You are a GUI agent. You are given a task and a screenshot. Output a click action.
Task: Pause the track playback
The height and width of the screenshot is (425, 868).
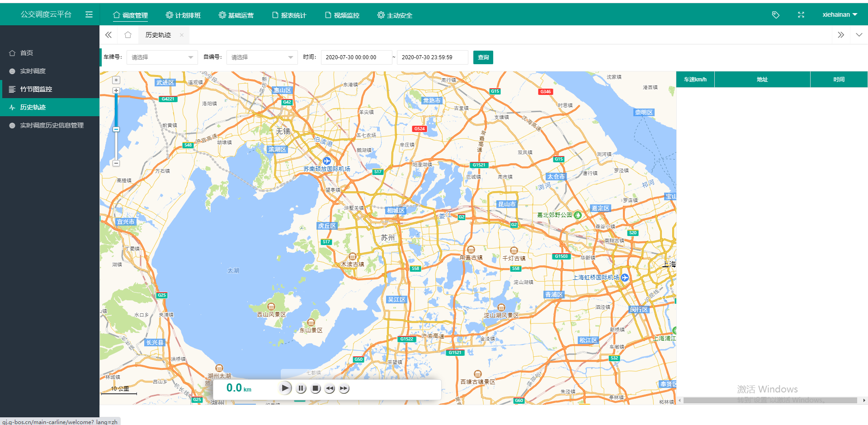301,388
